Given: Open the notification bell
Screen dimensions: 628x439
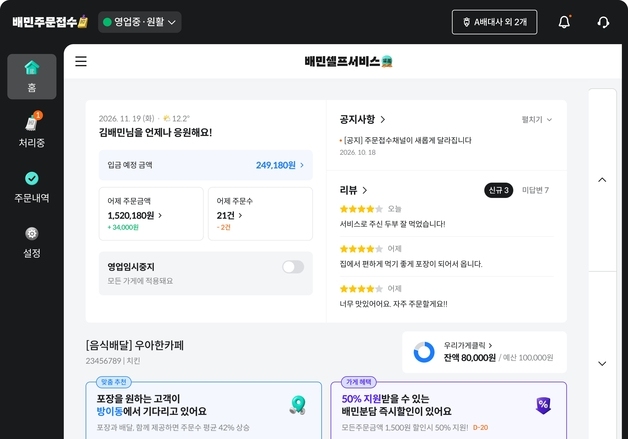Looking at the screenshot, I should pyautogui.click(x=564, y=22).
